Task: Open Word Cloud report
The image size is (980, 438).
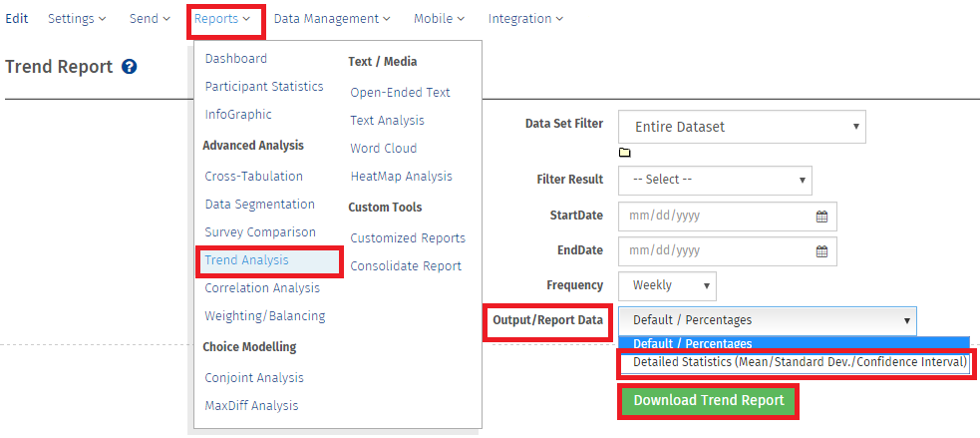Action: point(384,149)
